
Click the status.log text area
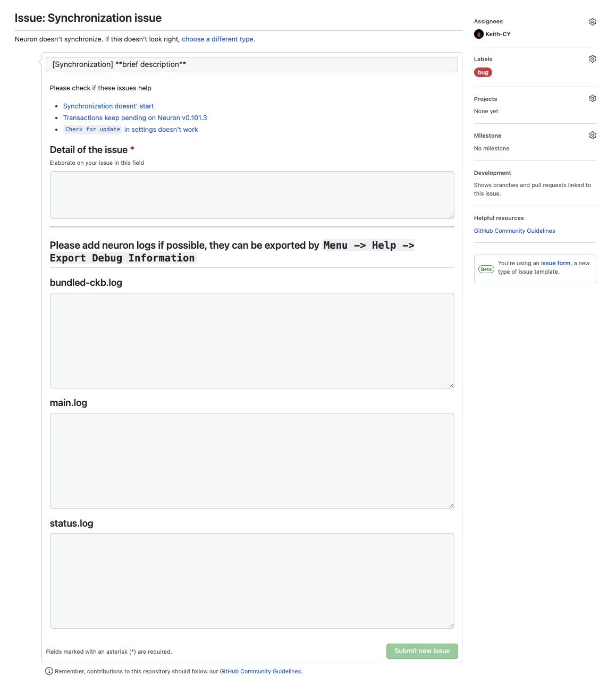[252, 581]
